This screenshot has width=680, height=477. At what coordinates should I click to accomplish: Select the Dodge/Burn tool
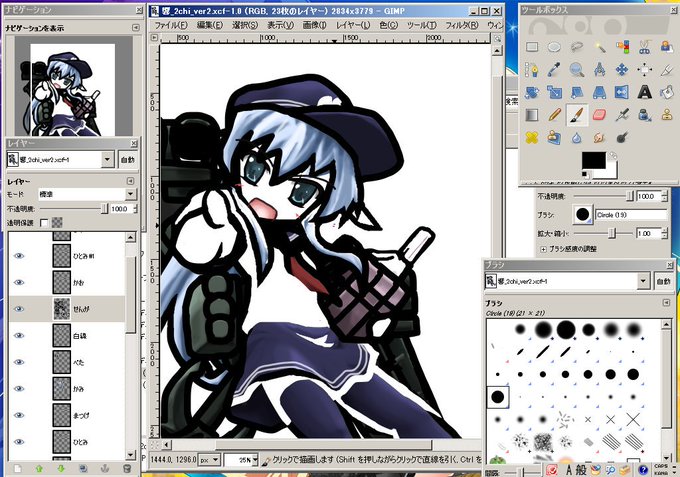click(622, 137)
